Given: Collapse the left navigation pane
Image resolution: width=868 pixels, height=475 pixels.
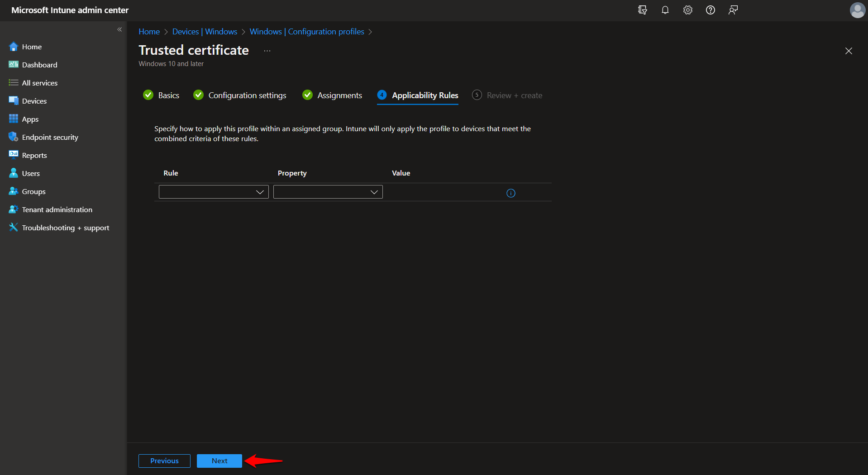Looking at the screenshot, I should [x=120, y=29].
